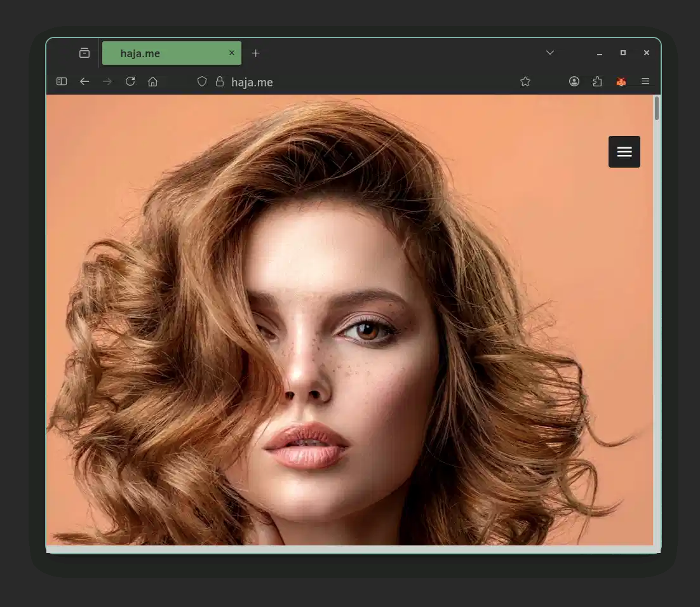Image resolution: width=700 pixels, height=607 pixels.
Task: Bookmark this page with the star
Action: click(525, 81)
